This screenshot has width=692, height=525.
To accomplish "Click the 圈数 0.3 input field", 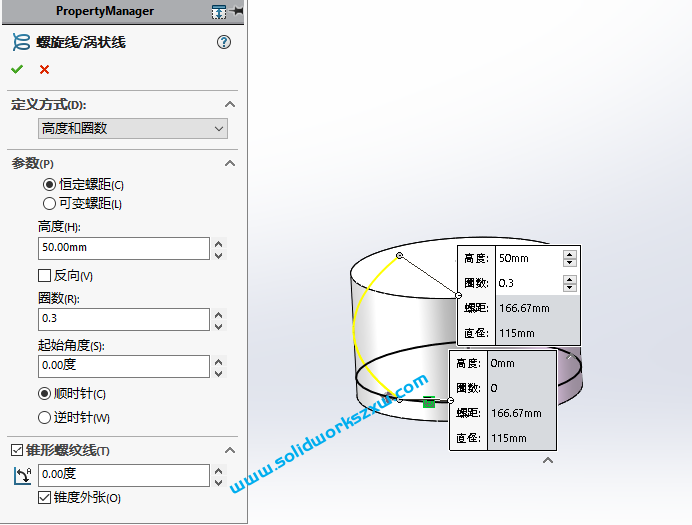I will click(x=124, y=319).
